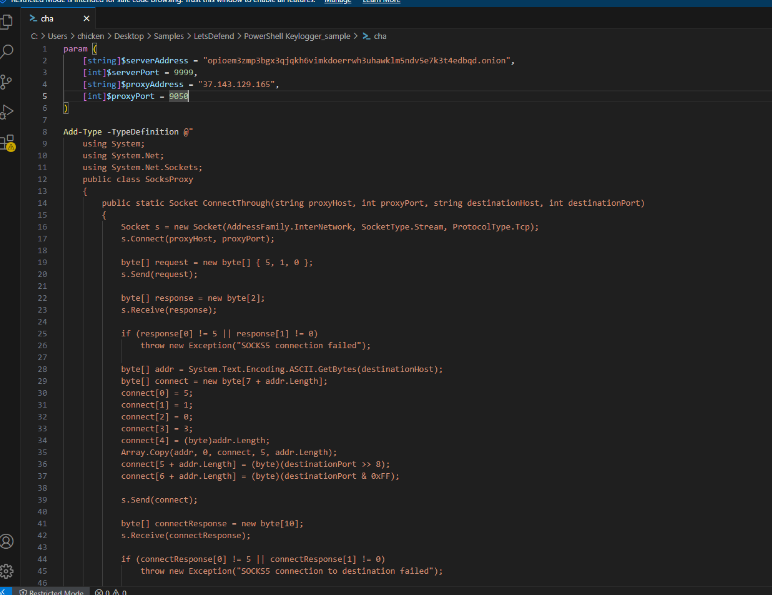Click '0xFF' on line 37

click(x=381, y=476)
